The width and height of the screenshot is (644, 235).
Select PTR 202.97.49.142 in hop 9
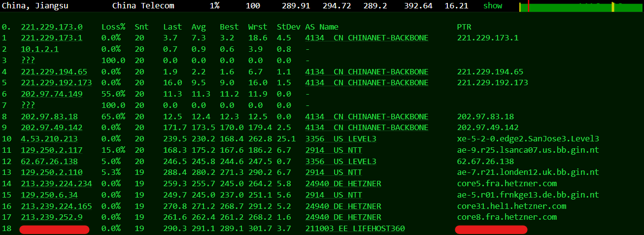click(x=488, y=128)
